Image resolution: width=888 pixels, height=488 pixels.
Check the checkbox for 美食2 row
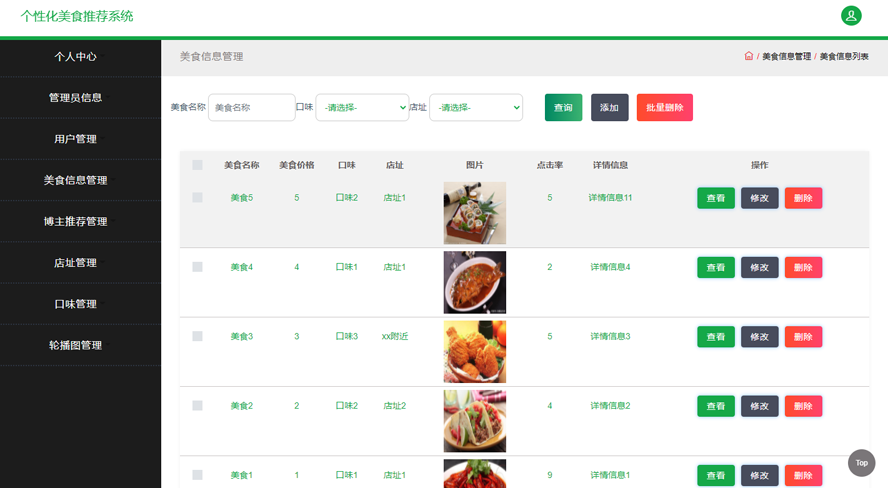click(x=197, y=405)
